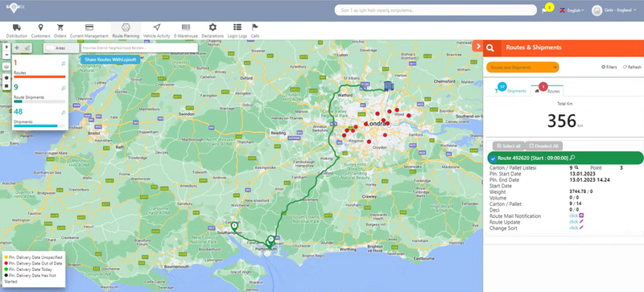644x292 pixels.
Task: Click the plus add tool on map
Action: (17, 47)
